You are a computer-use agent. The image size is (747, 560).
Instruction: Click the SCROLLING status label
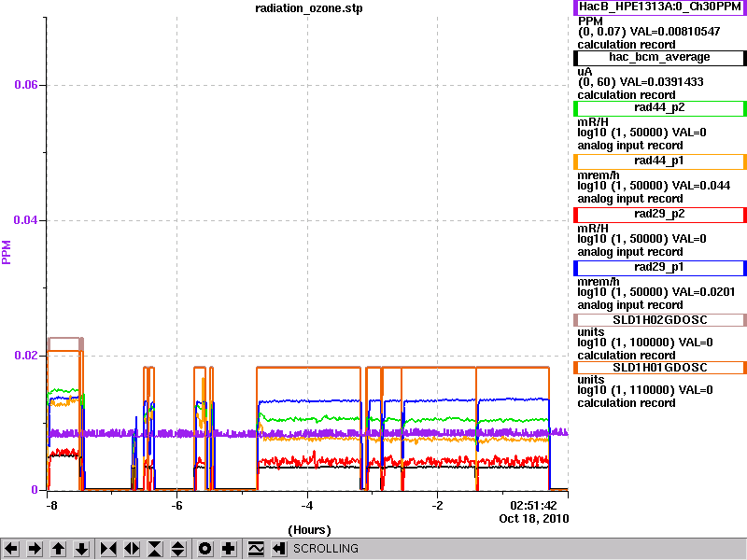pyautogui.click(x=325, y=549)
